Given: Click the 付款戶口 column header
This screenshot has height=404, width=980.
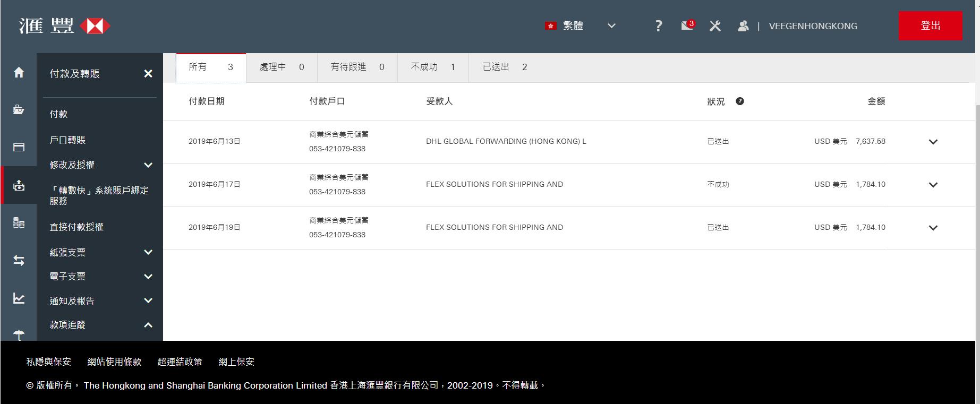Looking at the screenshot, I should (327, 101).
